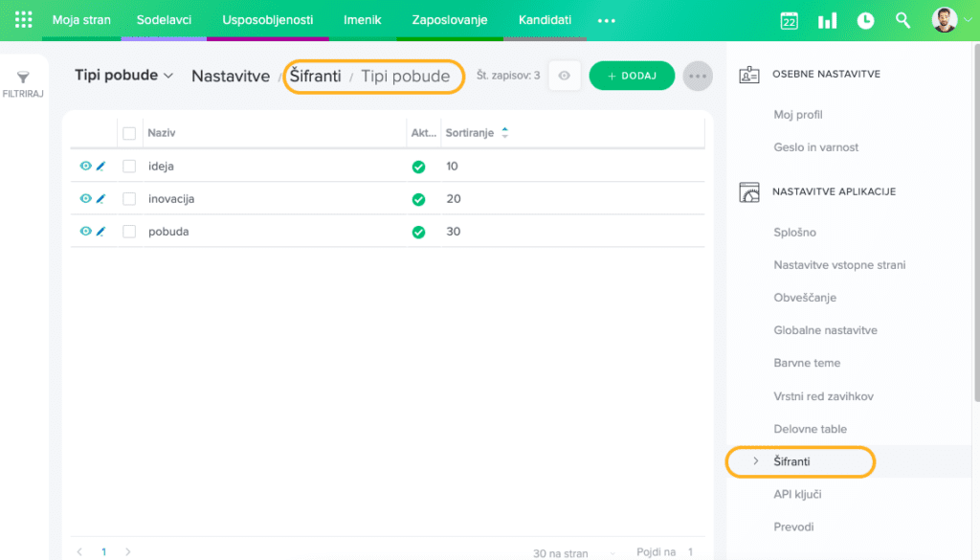Open the app grid launcher icon
980x560 pixels.
pos(24,20)
